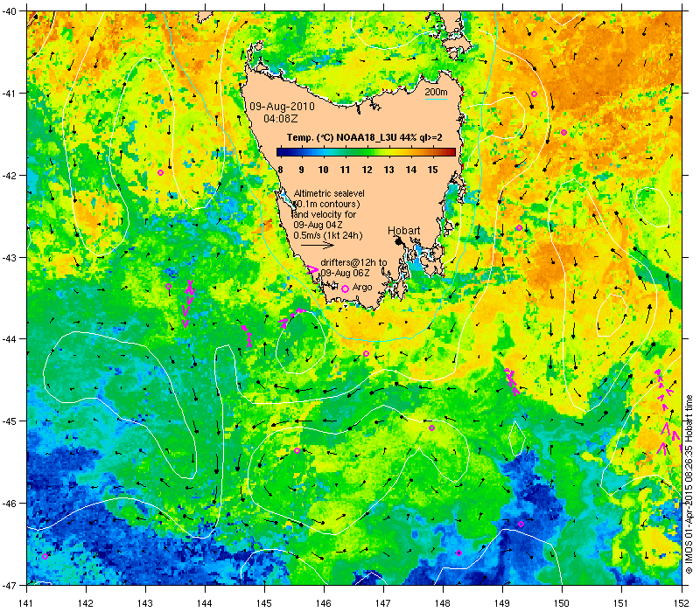Select color bar tick label 15

pos(432,170)
